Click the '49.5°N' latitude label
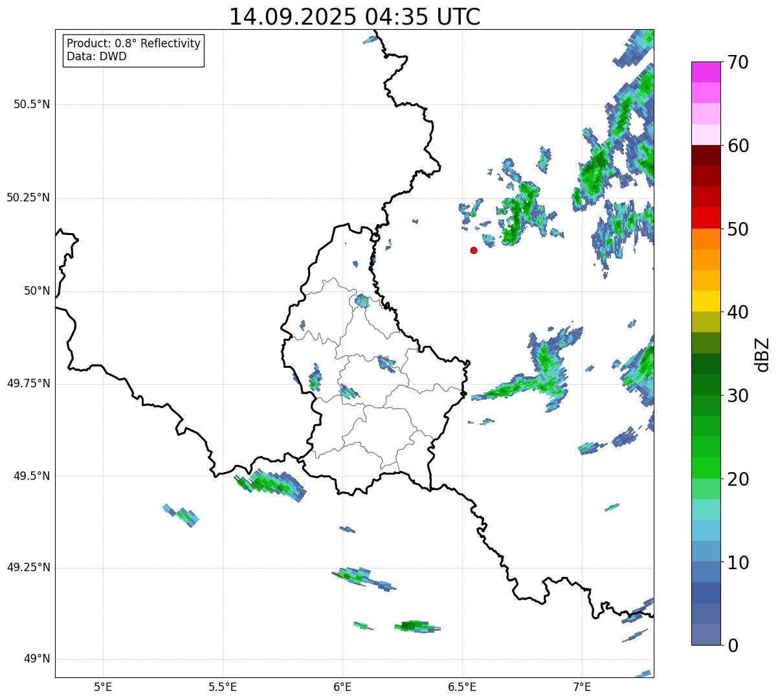Screen dimensions: 778x700 click(x=32, y=476)
